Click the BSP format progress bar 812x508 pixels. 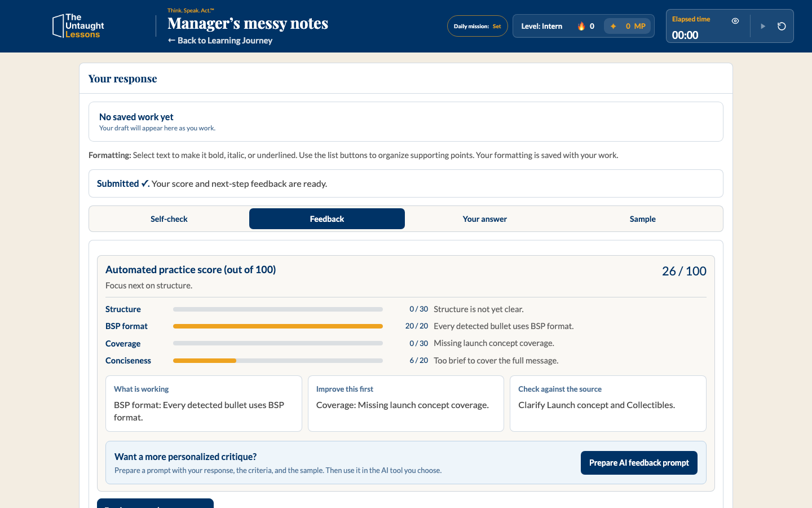[x=278, y=326]
